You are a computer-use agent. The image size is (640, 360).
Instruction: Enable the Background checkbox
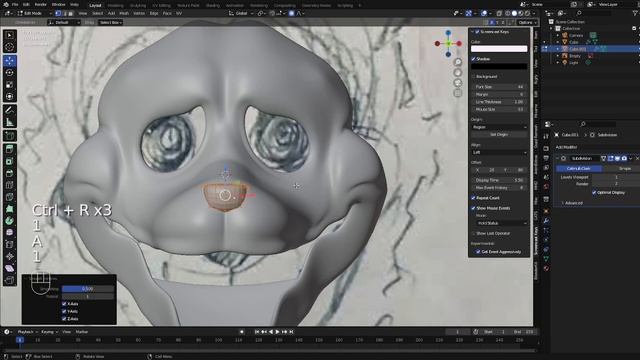(473, 76)
